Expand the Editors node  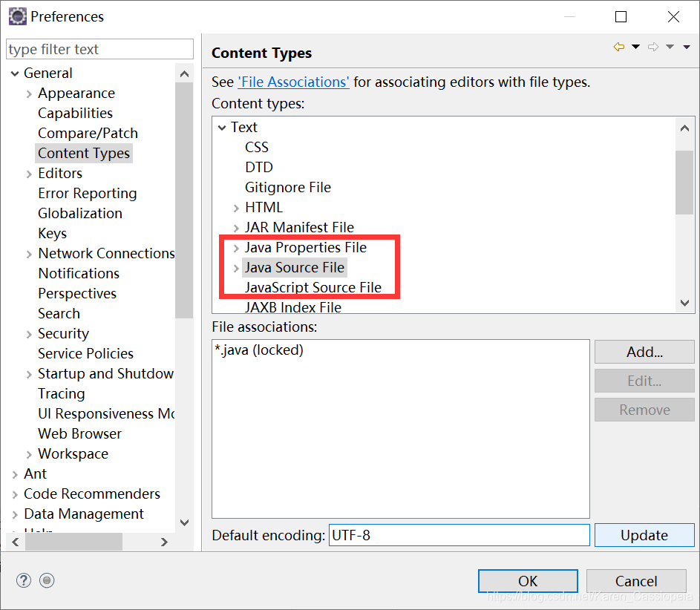tap(29, 174)
